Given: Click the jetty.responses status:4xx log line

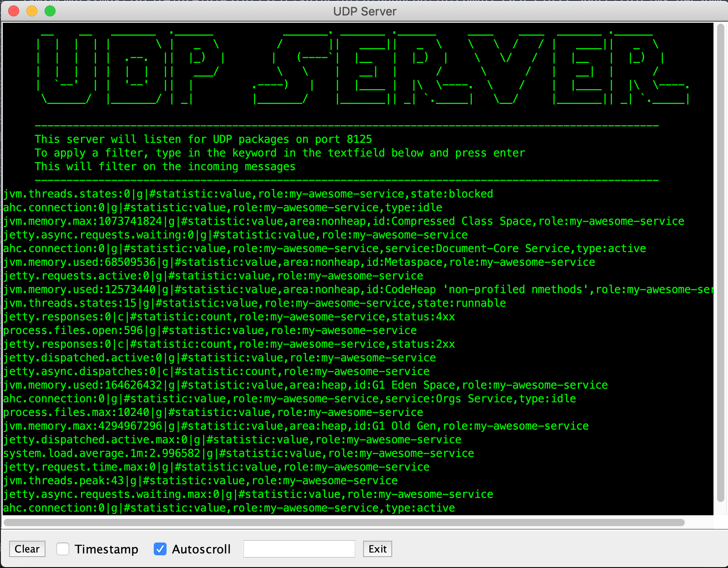Looking at the screenshot, I should coord(229,317).
